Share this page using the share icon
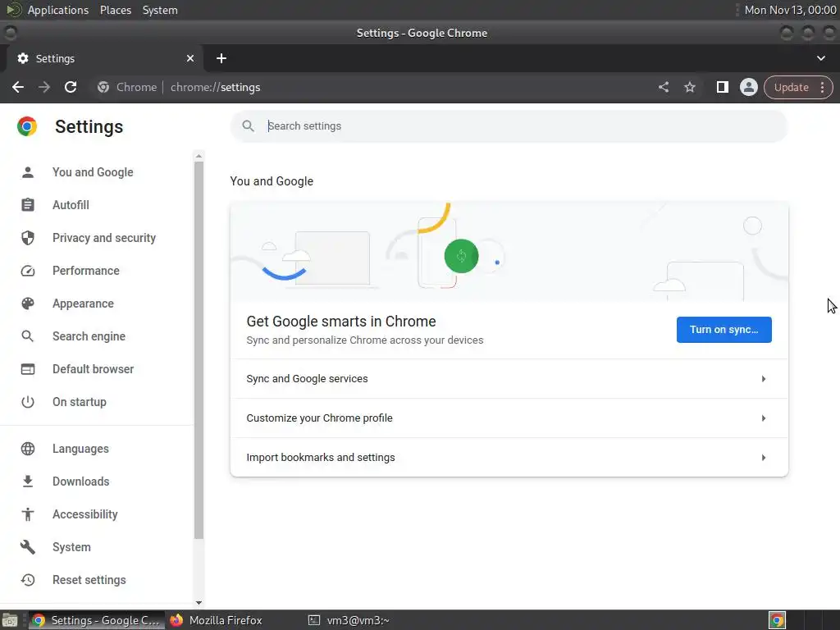Screen dimensions: 840x630 click(x=663, y=87)
